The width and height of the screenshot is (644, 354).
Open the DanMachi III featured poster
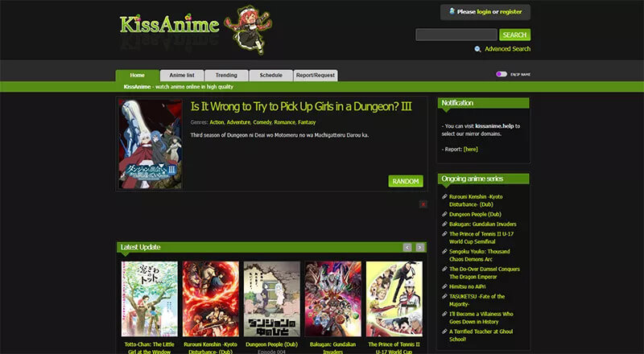click(151, 144)
